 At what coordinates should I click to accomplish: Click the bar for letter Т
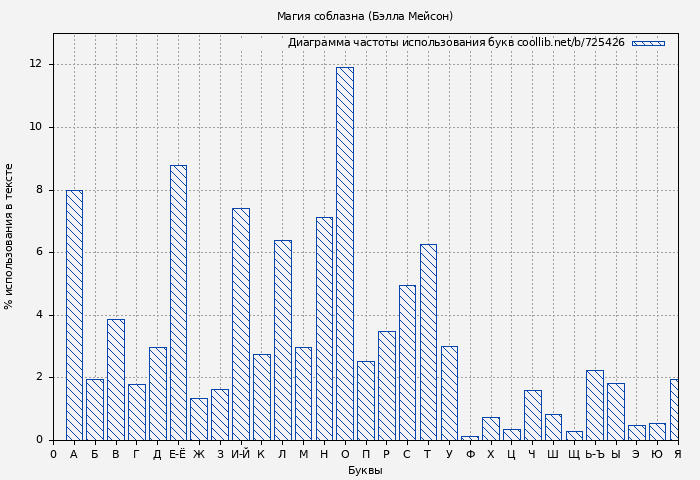(x=428, y=342)
